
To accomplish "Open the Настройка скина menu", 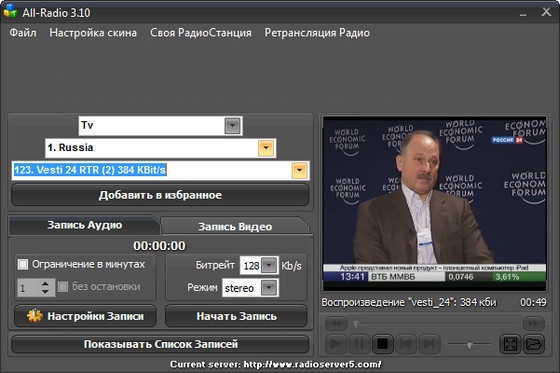I will [x=93, y=33].
